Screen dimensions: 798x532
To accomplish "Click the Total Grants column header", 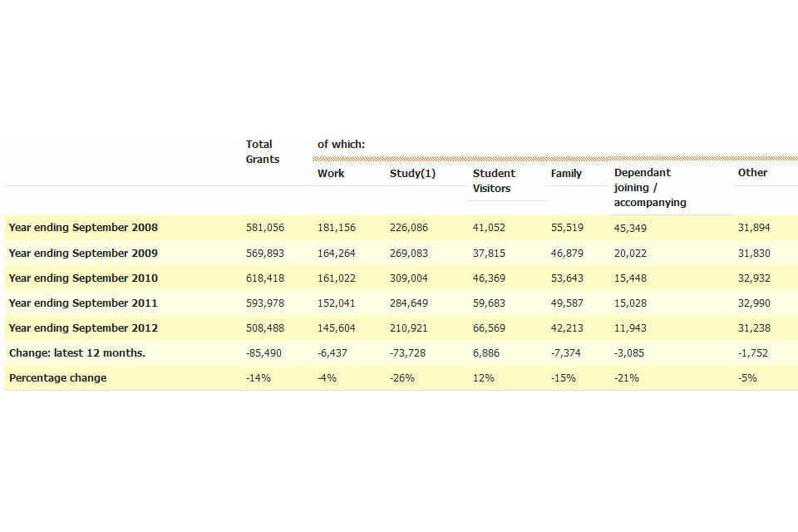I will [x=262, y=151].
